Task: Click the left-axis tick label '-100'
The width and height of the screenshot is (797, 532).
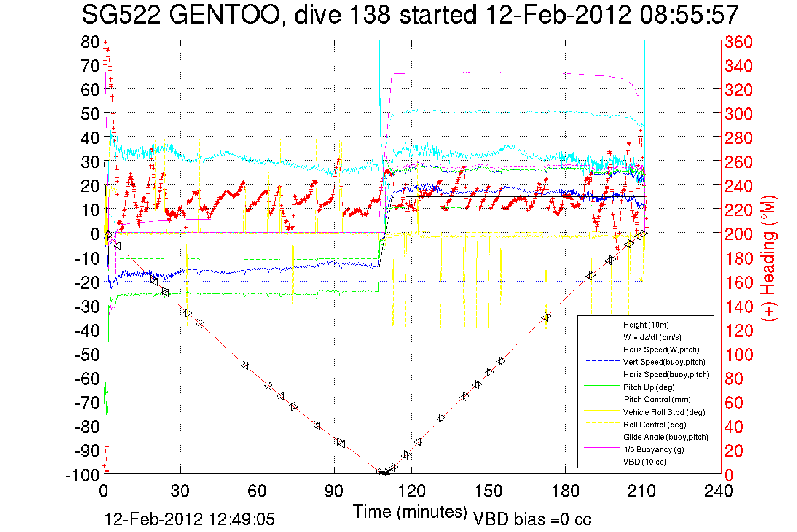Action: 82,475
